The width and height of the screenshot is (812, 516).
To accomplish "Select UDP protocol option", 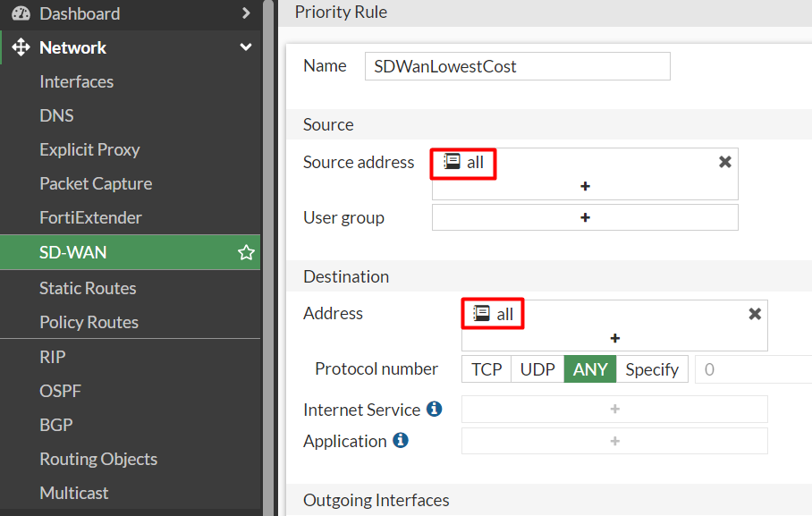I will coord(537,369).
